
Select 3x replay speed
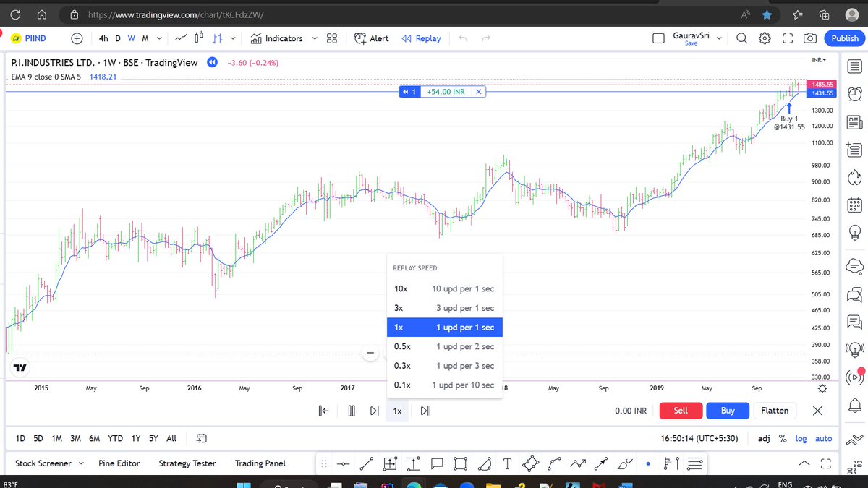coord(444,308)
